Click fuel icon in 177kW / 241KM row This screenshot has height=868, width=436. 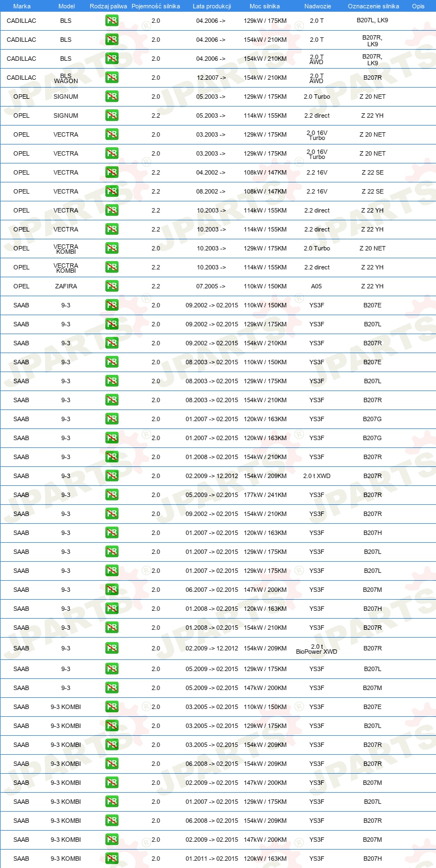pyautogui.click(x=112, y=495)
